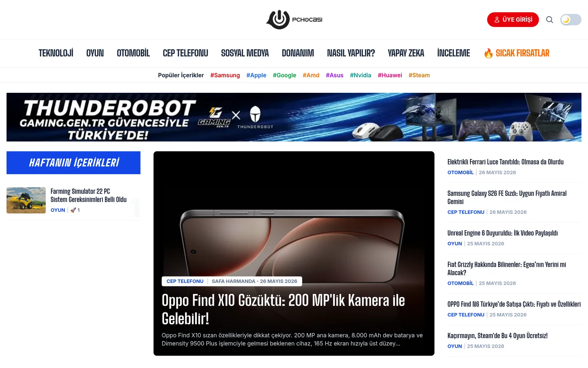Open the Farming Simulator 22 thumbnail
This screenshot has width=588, height=368.
(26, 200)
